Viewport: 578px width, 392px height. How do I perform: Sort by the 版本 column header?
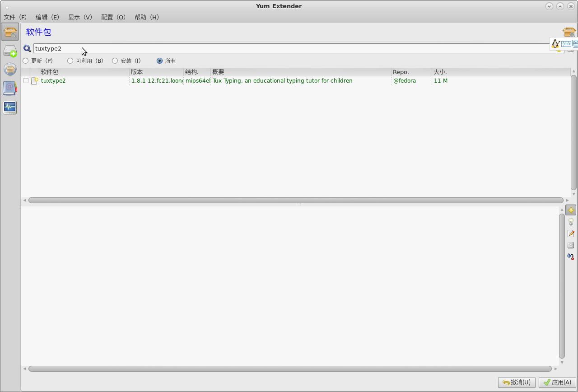(x=157, y=72)
